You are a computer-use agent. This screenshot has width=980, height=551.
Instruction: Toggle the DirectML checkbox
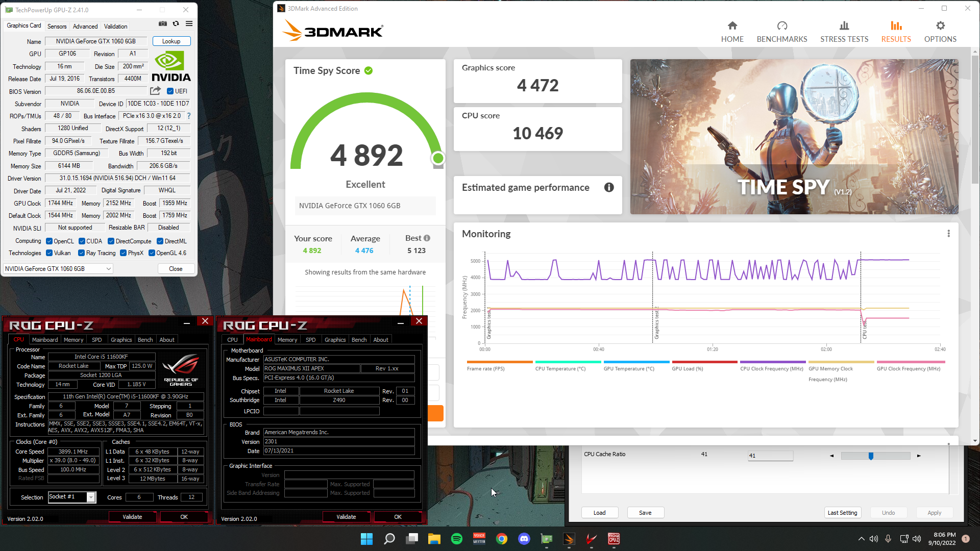[x=160, y=241]
